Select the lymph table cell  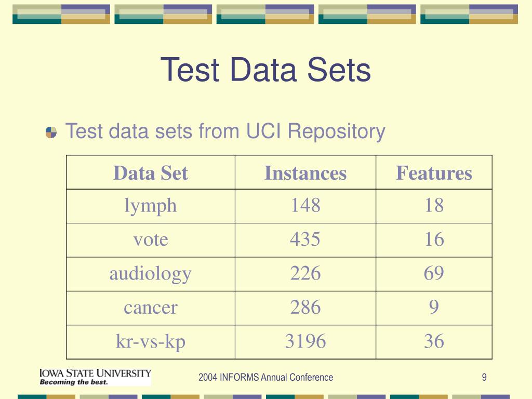point(151,206)
